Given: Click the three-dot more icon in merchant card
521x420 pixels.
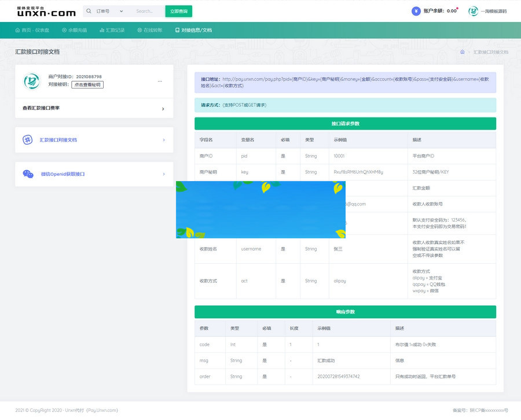Looking at the screenshot, I should 160,81.
